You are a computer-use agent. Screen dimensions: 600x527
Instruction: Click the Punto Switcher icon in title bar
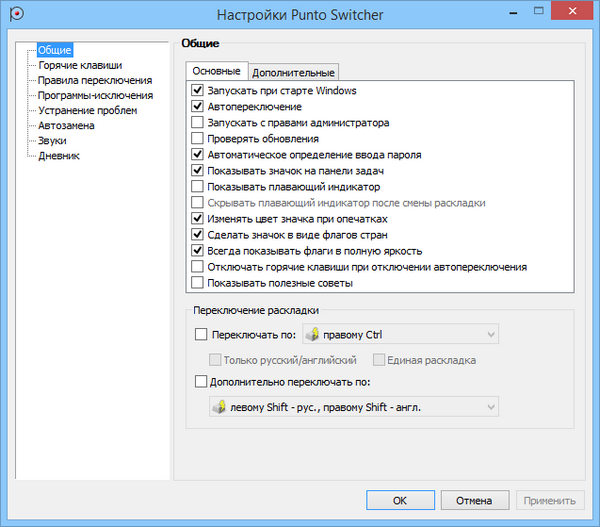(13, 15)
